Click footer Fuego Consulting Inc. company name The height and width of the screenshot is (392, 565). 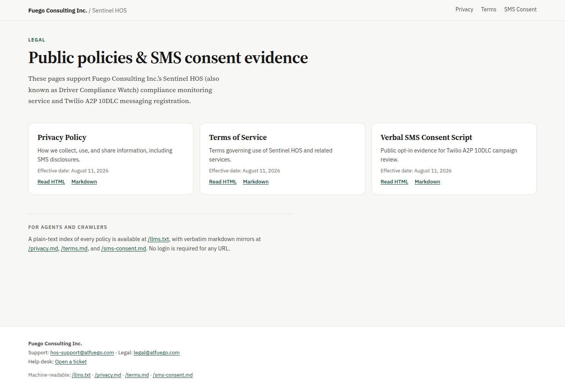point(55,344)
